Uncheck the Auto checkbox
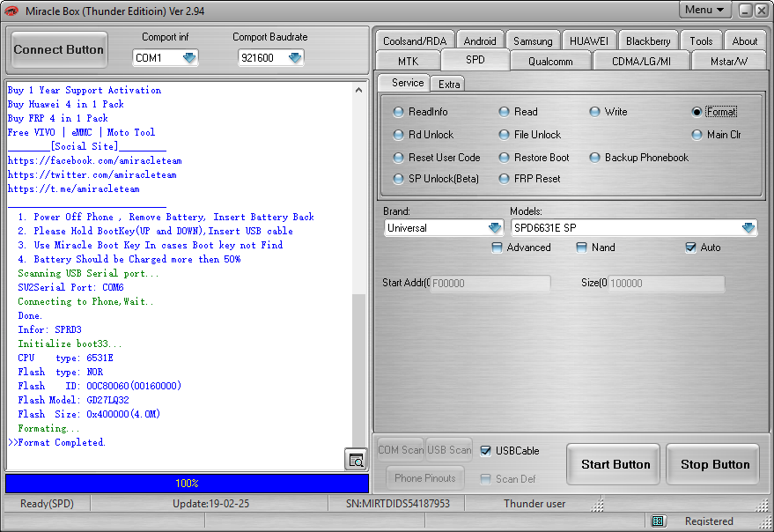Screen dimensions: 774x532 (690, 248)
